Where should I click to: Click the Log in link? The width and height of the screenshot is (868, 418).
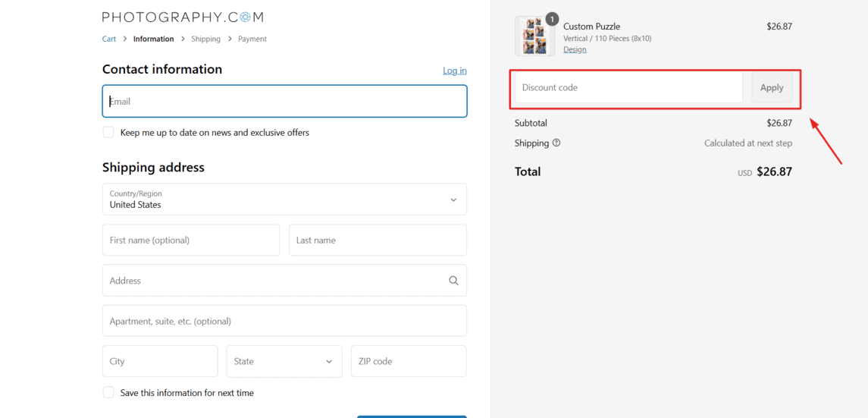click(x=454, y=71)
